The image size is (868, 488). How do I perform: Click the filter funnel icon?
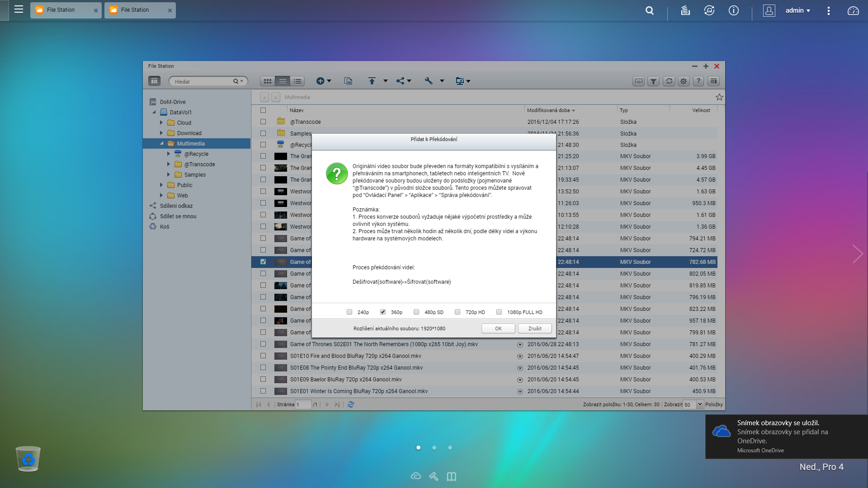tap(653, 81)
